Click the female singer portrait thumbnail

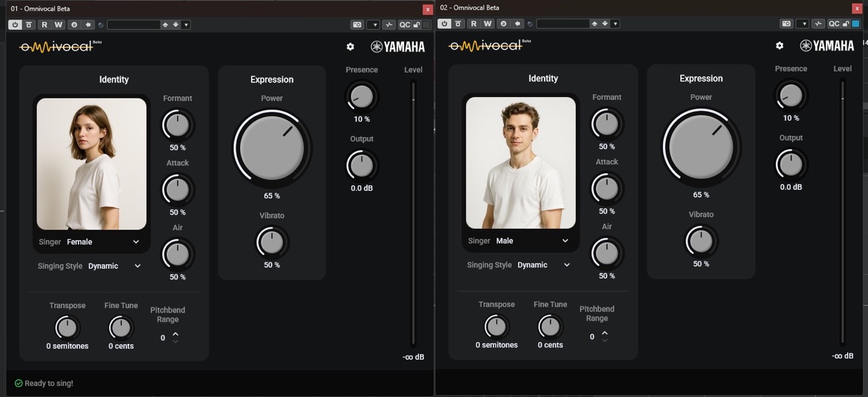(92, 164)
